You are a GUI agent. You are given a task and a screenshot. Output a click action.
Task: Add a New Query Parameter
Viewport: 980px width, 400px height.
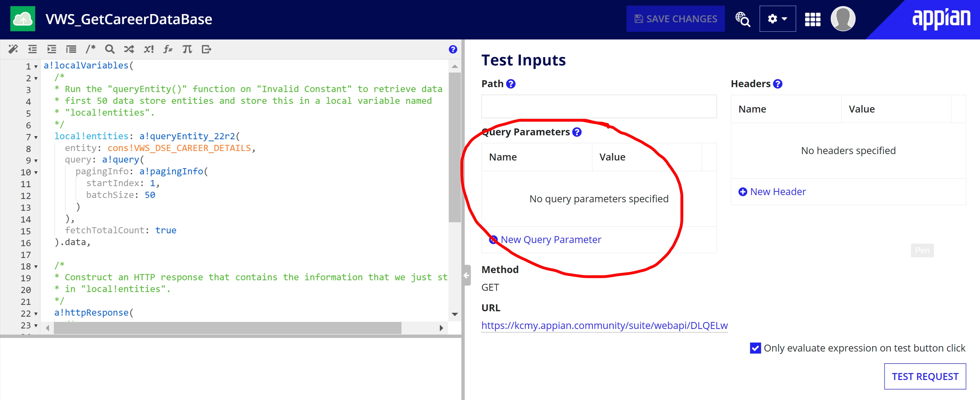(545, 240)
